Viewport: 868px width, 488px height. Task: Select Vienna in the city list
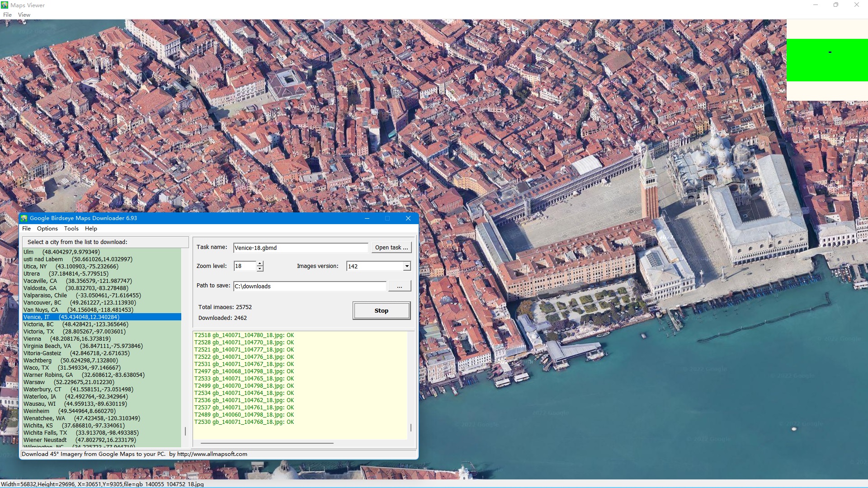(102, 339)
